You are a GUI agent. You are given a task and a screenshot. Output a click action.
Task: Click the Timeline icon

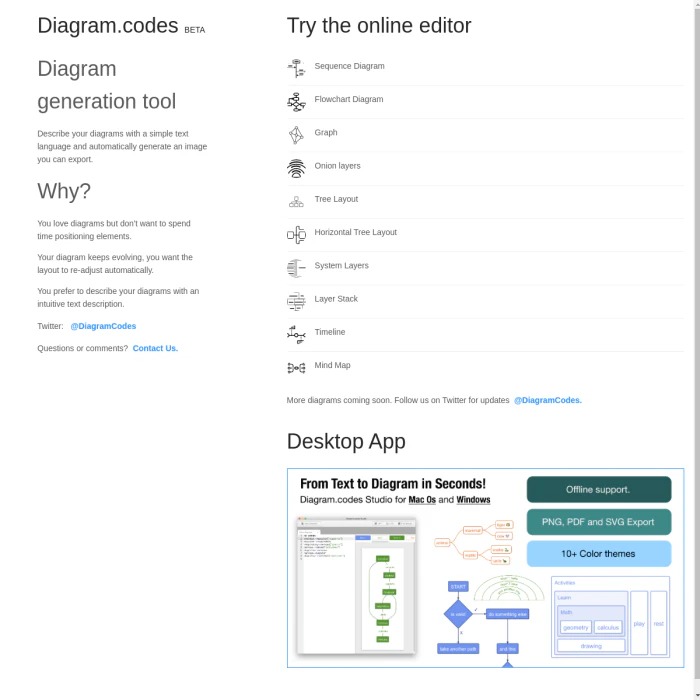pyautogui.click(x=296, y=335)
